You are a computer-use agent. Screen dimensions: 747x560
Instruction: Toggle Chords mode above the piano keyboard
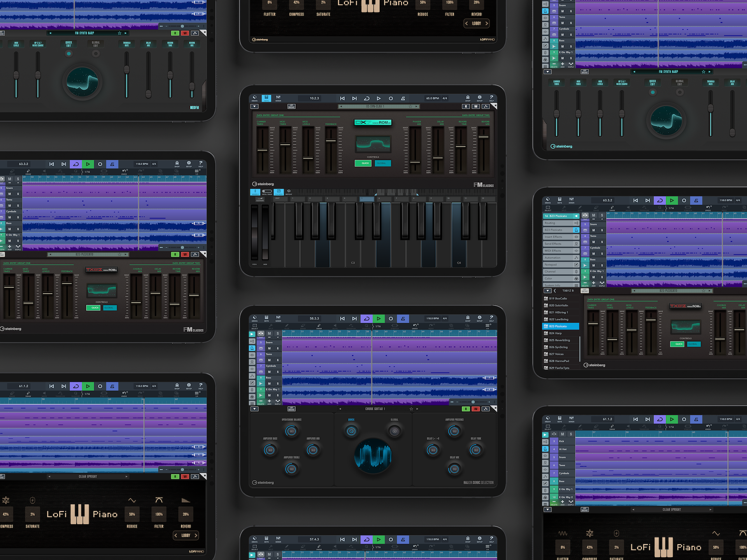279,192
